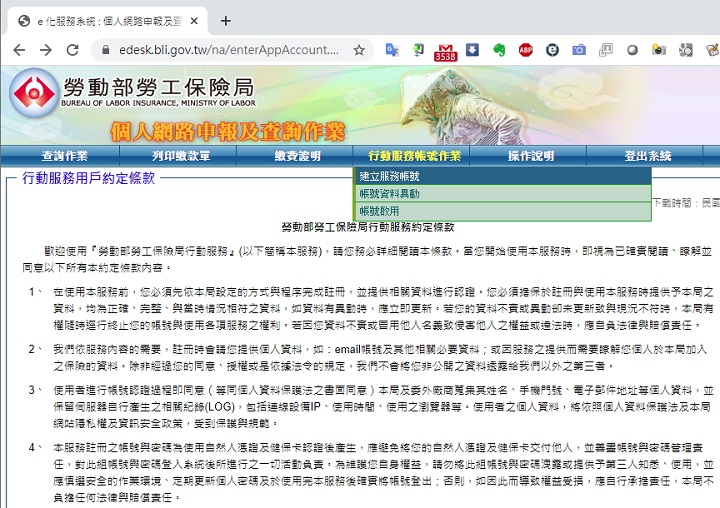Open the Gmail checker extension showing 3538

(445, 52)
